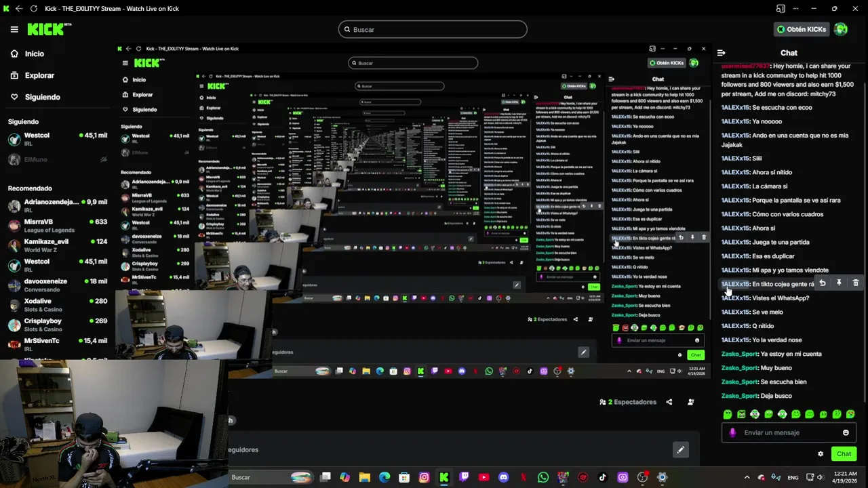Open the Adrianozendeja recommended channel
The width and height of the screenshot is (868, 488).
pos(58,205)
